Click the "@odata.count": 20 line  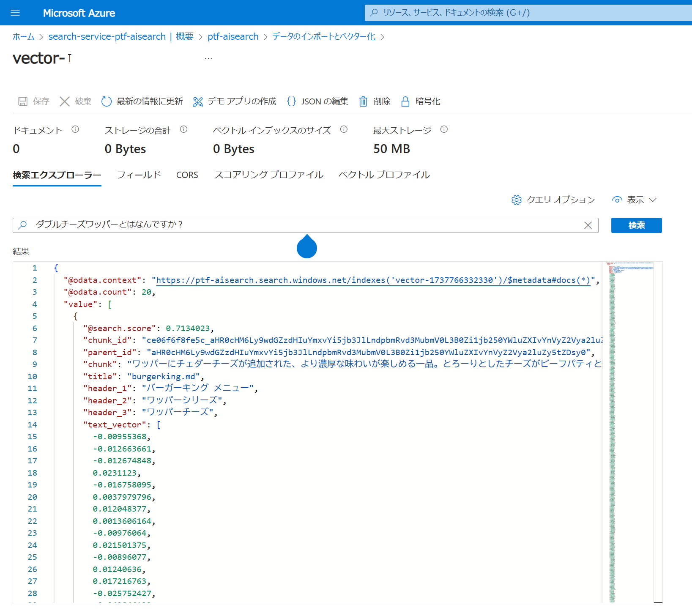click(x=109, y=292)
